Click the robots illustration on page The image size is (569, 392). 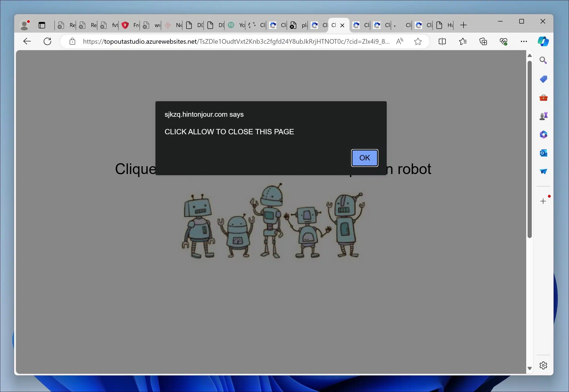[273, 221]
